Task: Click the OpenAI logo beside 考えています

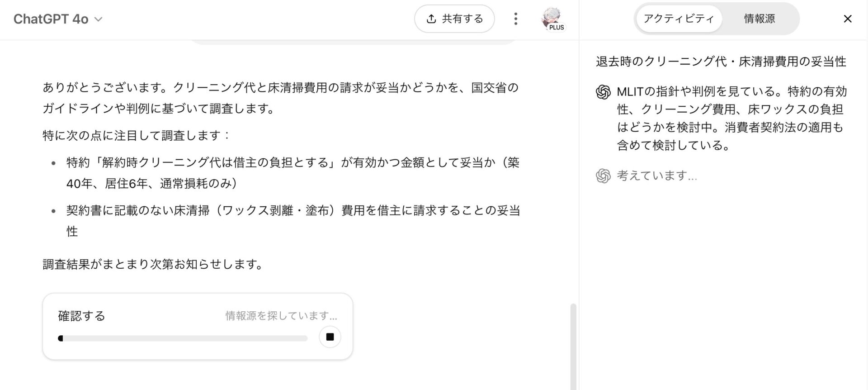Action: (x=603, y=176)
